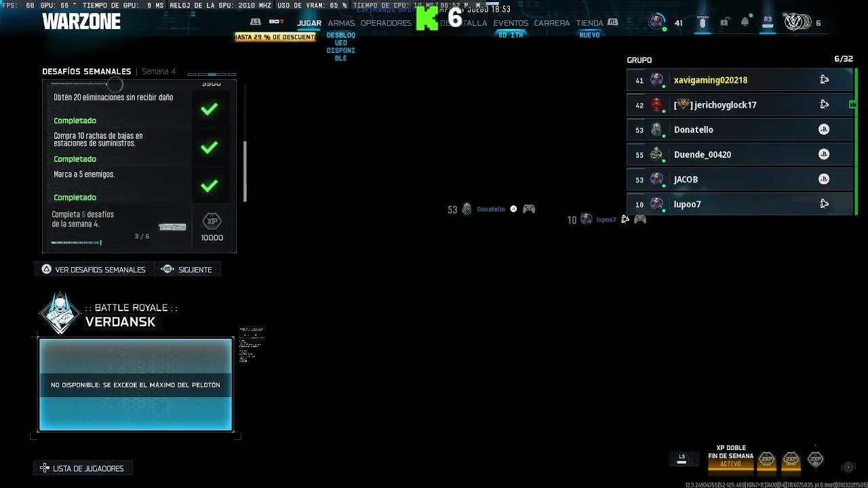Select the Verdansk Battle Royale mode tile
868x488 pixels.
[136, 384]
